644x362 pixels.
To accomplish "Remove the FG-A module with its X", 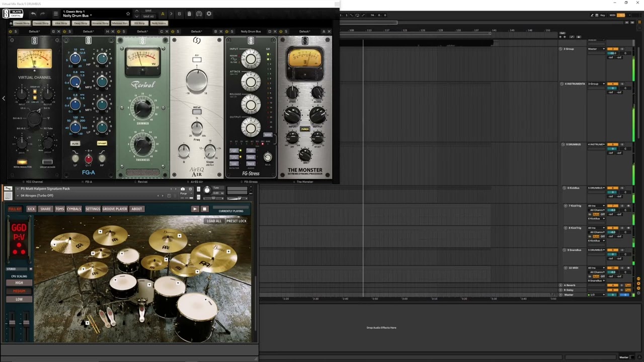I will tap(112, 32).
